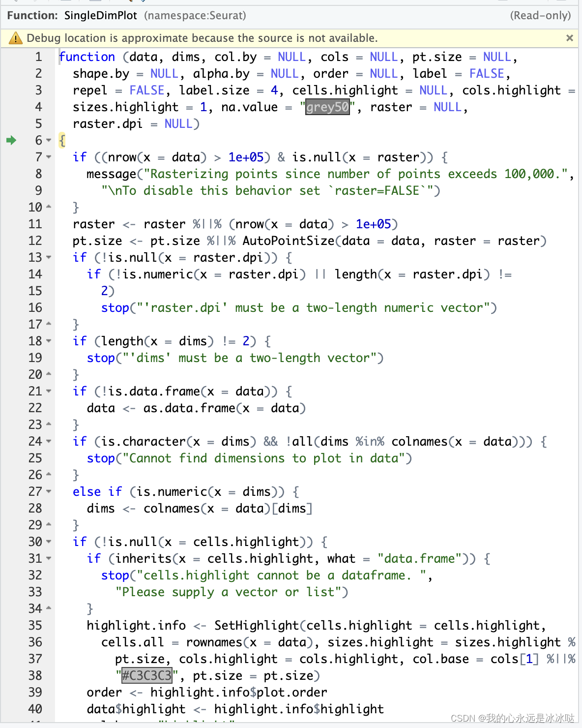Click rownames on line 36

214,642
